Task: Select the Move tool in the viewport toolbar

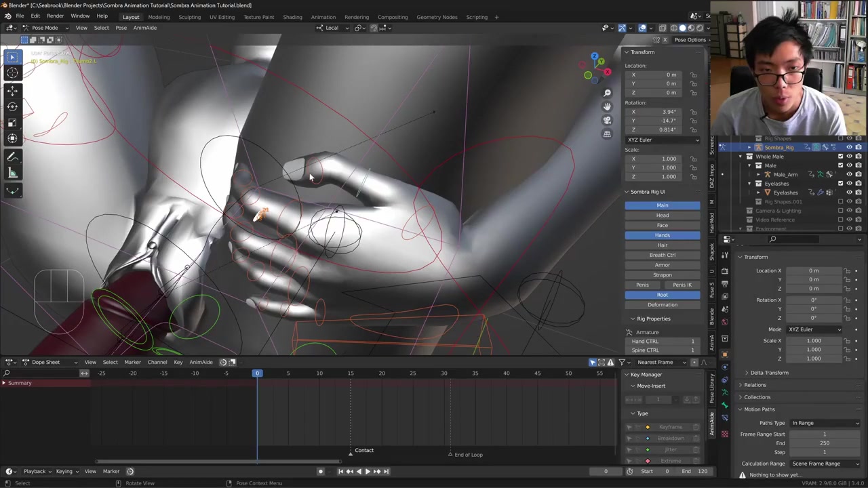Action: 12,90
